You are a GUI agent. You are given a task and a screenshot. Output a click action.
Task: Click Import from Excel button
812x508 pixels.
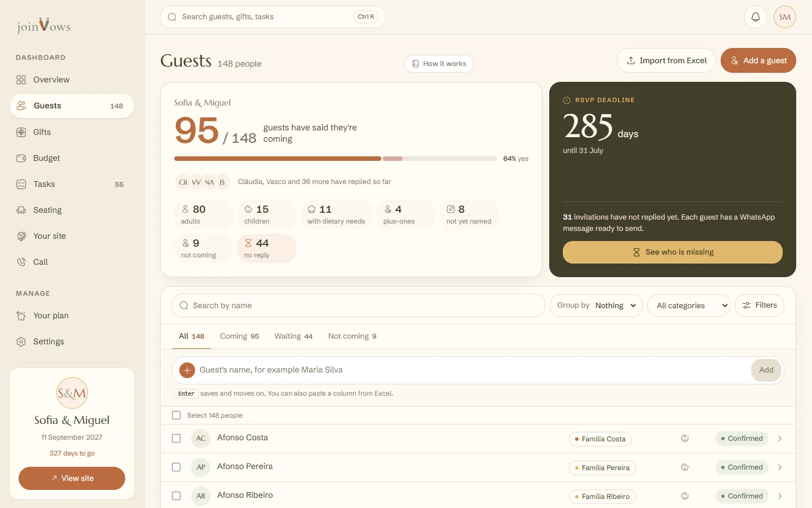(667, 60)
